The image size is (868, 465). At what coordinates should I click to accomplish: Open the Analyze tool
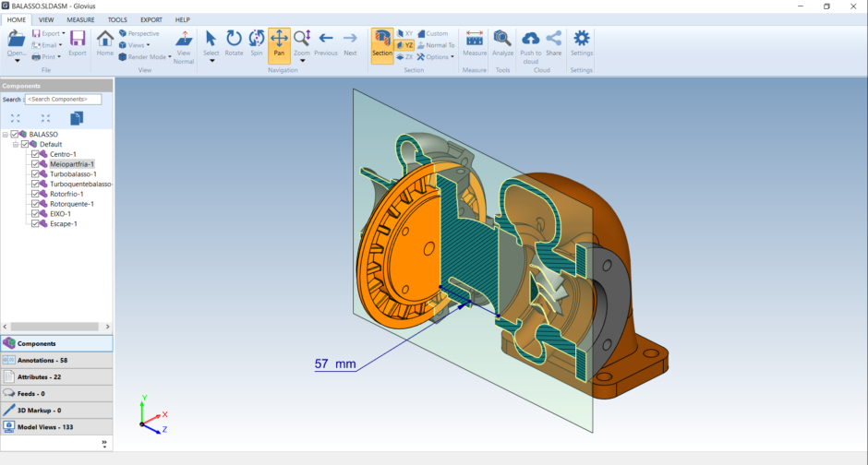[502, 43]
